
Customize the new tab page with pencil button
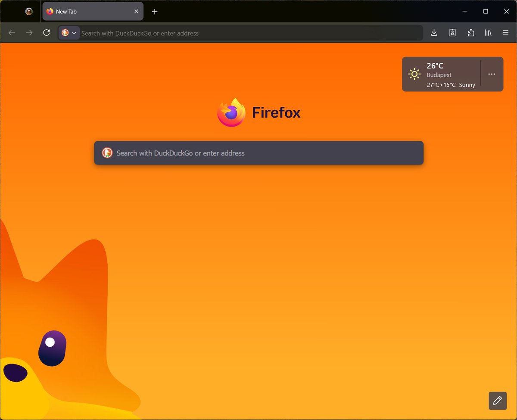coord(497,401)
